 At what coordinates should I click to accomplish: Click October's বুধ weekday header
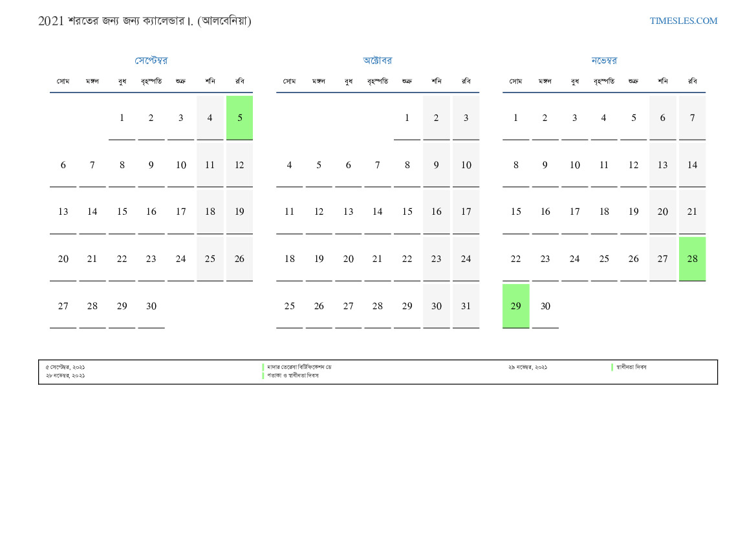point(348,81)
